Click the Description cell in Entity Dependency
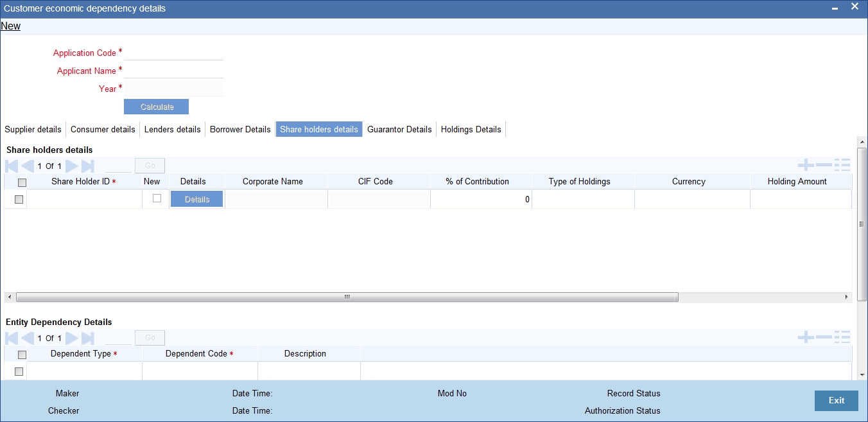This screenshot has width=868, height=422. [x=309, y=371]
